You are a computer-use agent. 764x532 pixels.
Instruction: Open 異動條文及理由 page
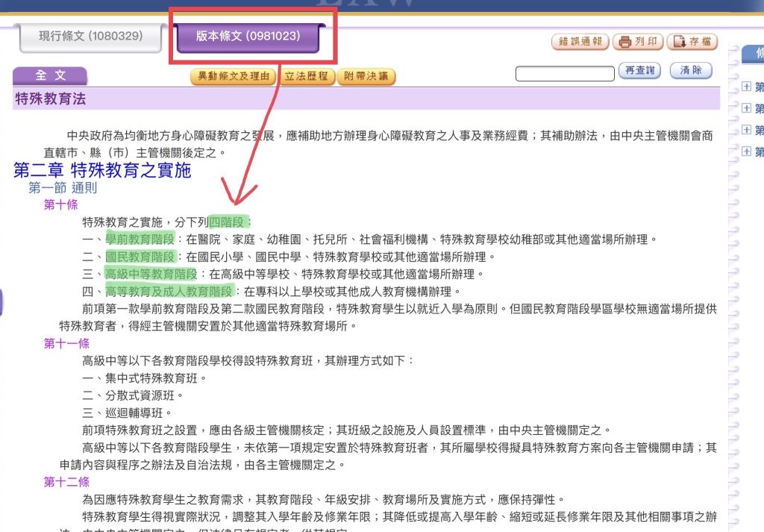point(234,77)
